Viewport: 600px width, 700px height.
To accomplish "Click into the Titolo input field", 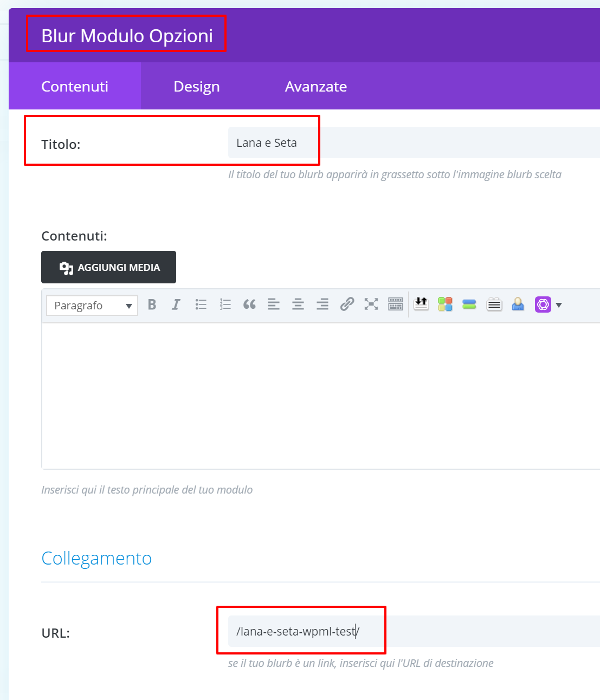I will click(x=412, y=143).
